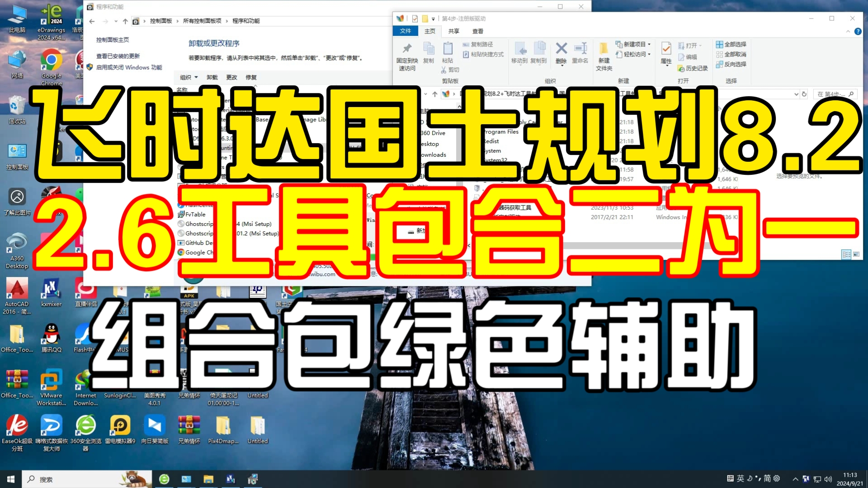Switch to the 查看 ribbon tab
The width and height of the screenshot is (868, 488).
click(x=478, y=31)
